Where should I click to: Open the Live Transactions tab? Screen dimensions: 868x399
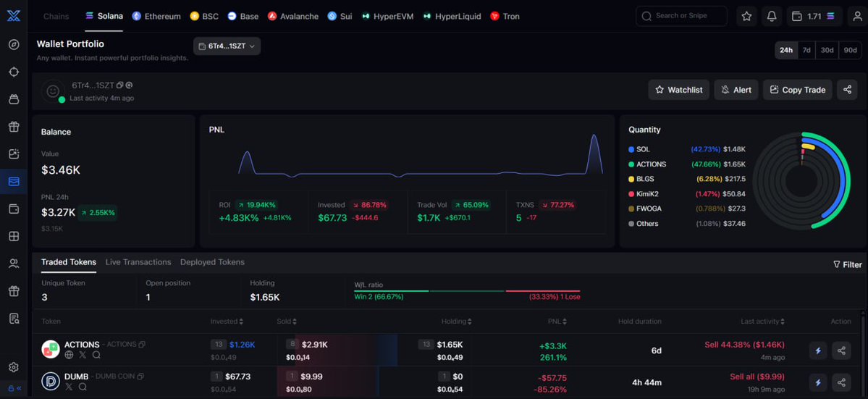click(138, 262)
